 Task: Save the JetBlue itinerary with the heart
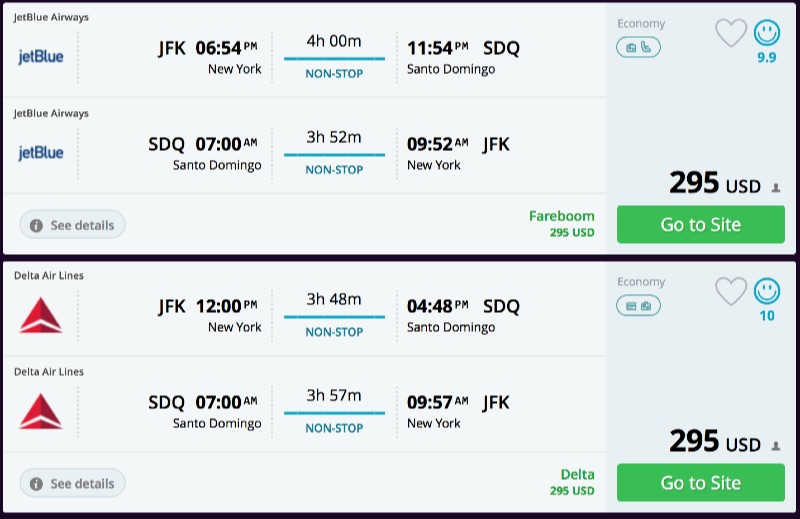coord(731,34)
